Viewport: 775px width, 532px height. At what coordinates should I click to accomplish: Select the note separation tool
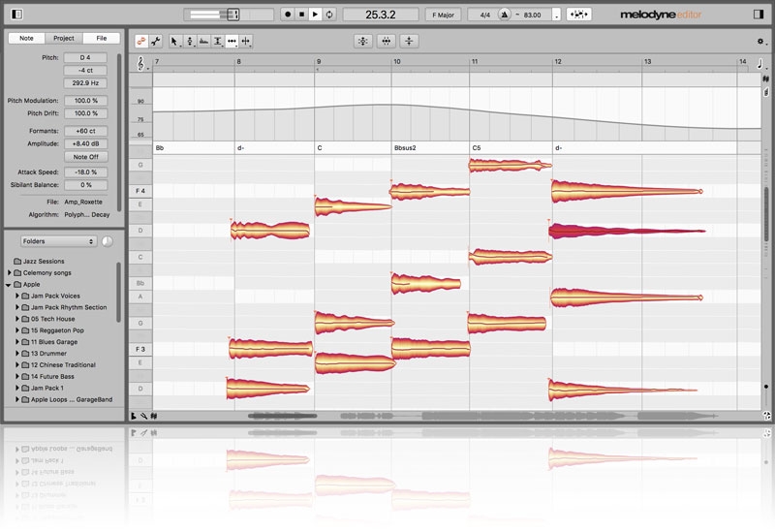[246, 41]
